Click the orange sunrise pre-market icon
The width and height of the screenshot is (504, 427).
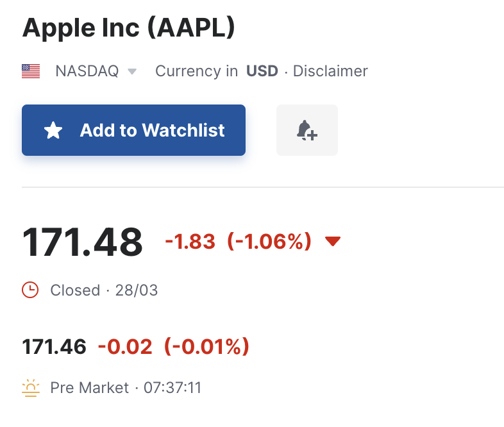[x=30, y=388]
